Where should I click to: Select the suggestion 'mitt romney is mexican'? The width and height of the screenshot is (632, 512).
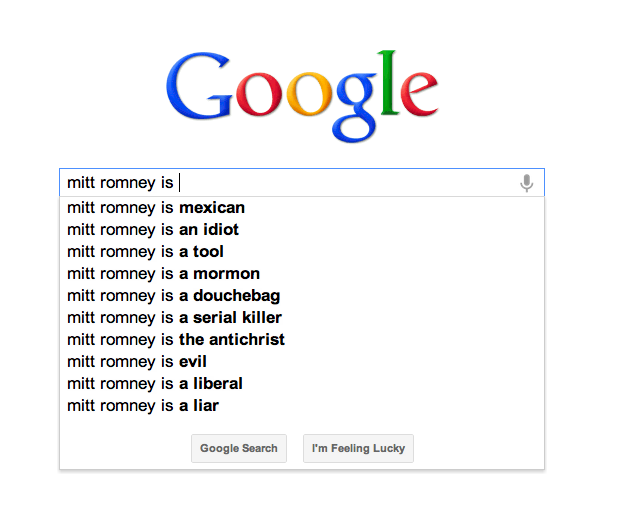pyautogui.click(x=156, y=208)
